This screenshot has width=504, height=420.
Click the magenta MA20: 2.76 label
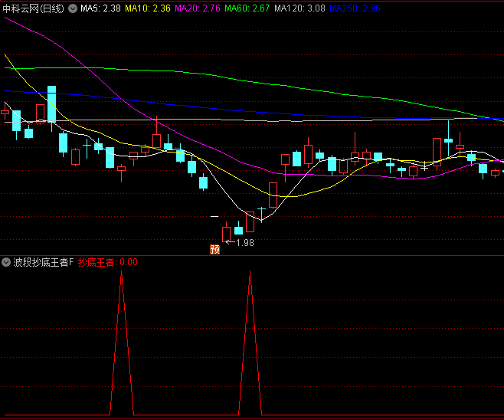point(198,8)
